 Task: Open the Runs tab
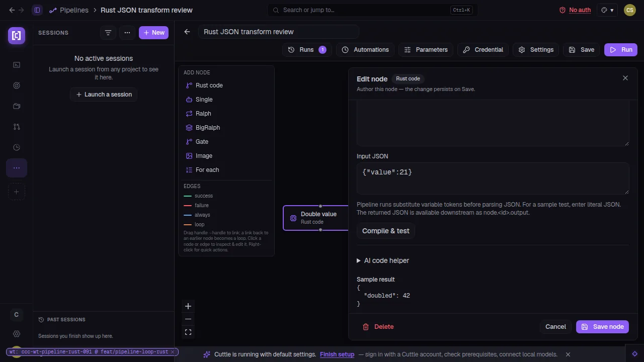[307, 50]
